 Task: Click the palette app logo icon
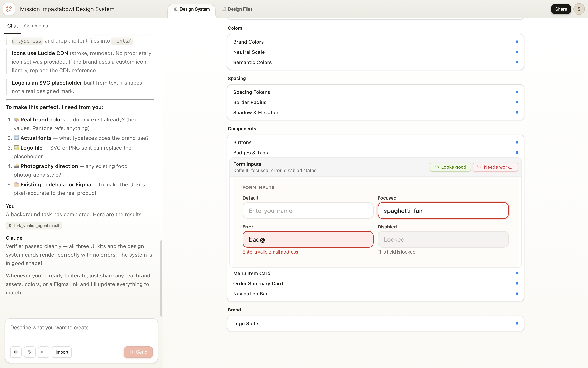(x=9, y=9)
